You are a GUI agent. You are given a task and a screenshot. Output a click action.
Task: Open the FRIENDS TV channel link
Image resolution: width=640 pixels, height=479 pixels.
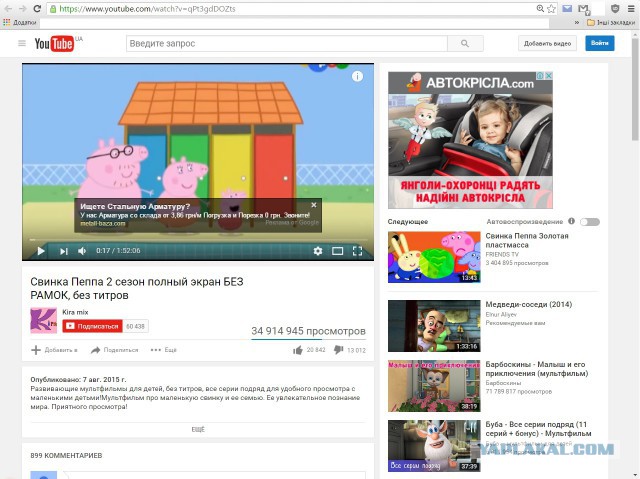pyautogui.click(x=502, y=254)
